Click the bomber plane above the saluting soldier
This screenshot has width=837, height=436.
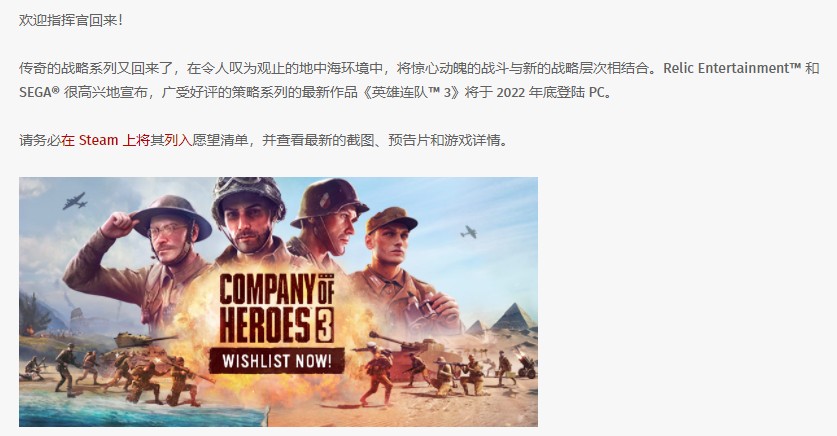(x=75, y=201)
